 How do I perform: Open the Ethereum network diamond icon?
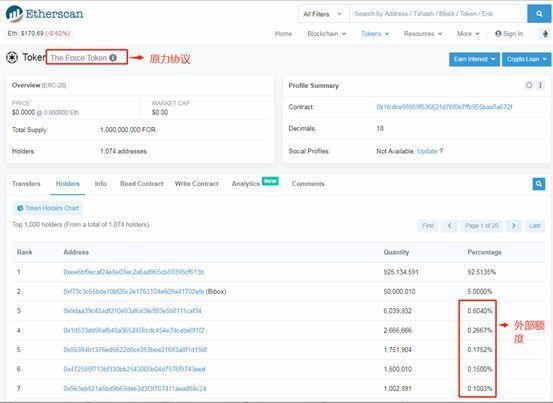coord(545,34)
